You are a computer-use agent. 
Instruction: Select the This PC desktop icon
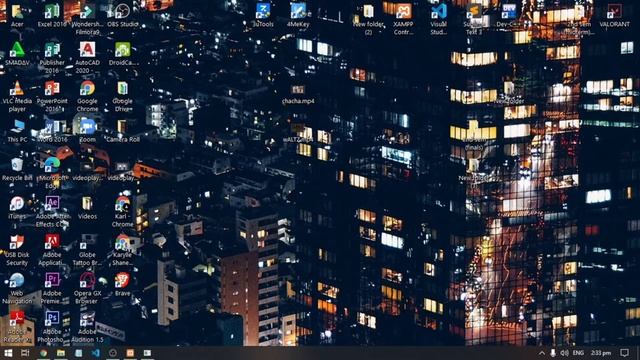coord(17,131)
